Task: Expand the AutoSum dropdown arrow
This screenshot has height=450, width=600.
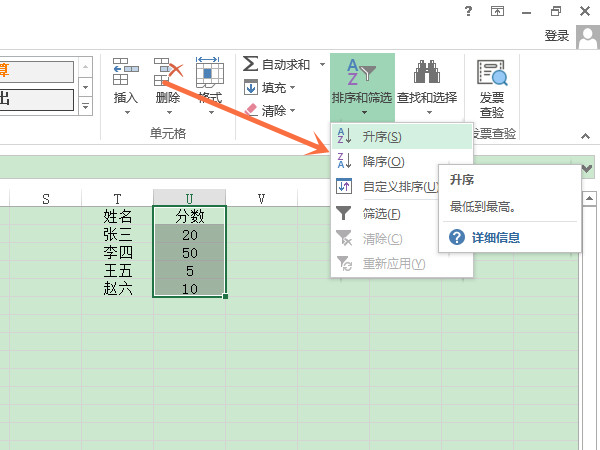Action: point(322,64)
